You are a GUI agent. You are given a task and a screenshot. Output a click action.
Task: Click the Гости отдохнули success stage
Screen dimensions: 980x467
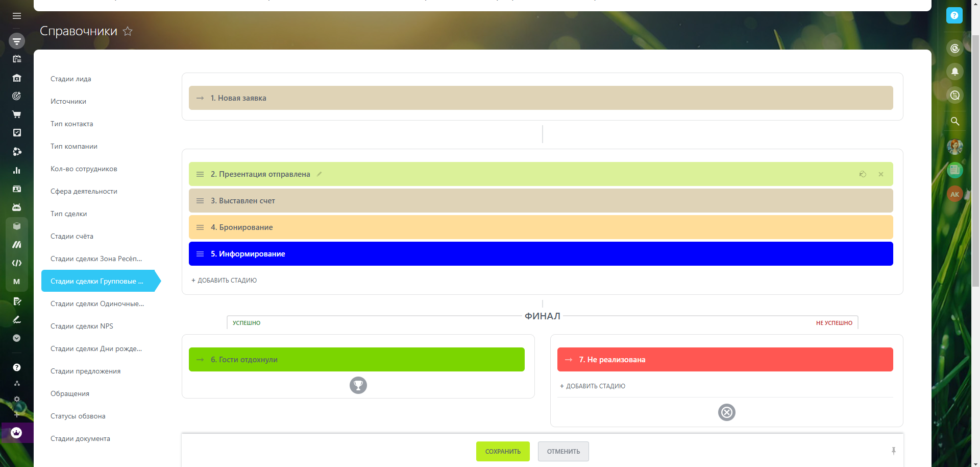pyautogui.click(x=357, y=360)
